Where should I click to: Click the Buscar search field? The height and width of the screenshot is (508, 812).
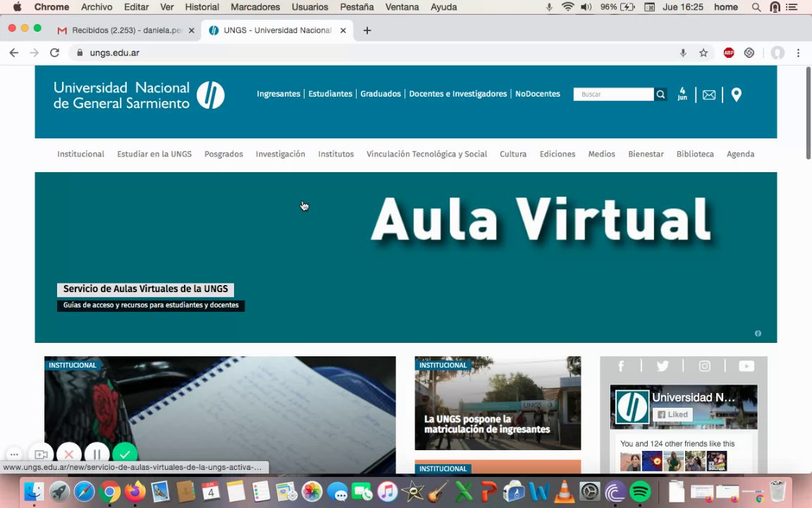coord(614,95)
